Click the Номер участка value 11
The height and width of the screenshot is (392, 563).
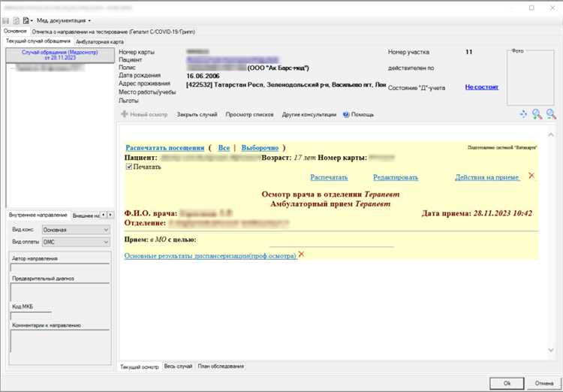tap(468, 52)
